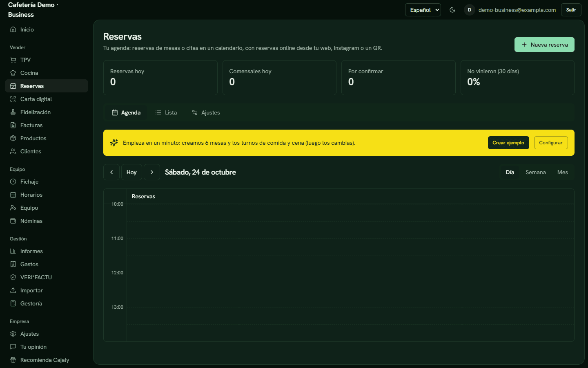
Task: Select Semana calendar view
Action: click(536, 172)
